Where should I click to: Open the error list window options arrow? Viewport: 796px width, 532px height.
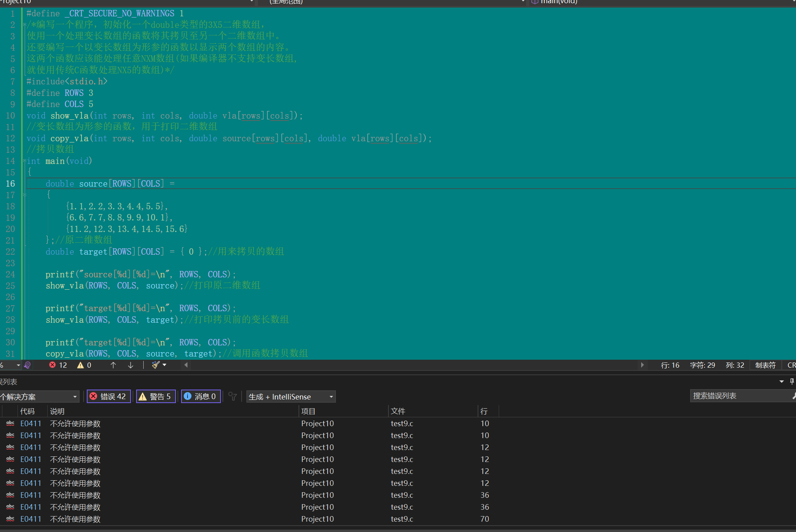click(782, 382)
